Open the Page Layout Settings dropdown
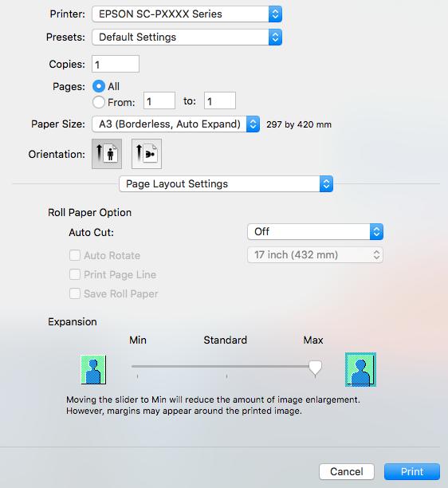 226,184
